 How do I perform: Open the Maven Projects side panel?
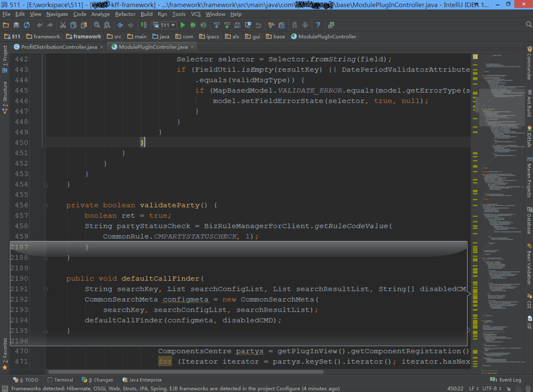coord(529,177)
